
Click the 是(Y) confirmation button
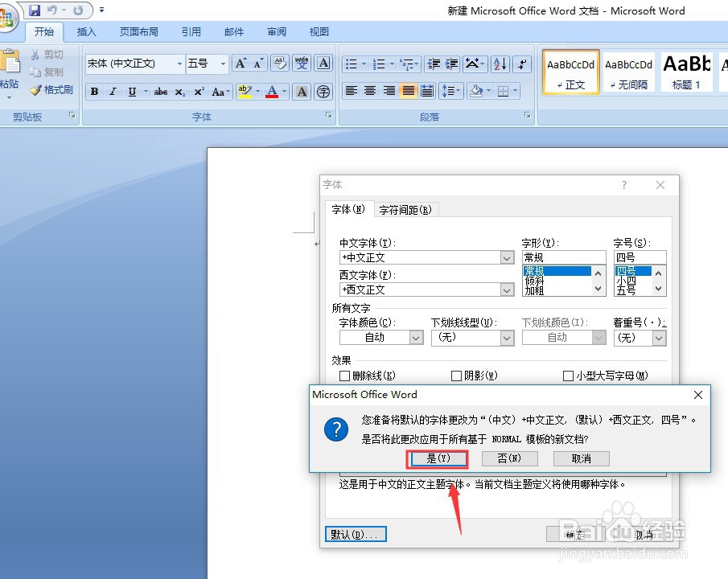pos(437,458)
